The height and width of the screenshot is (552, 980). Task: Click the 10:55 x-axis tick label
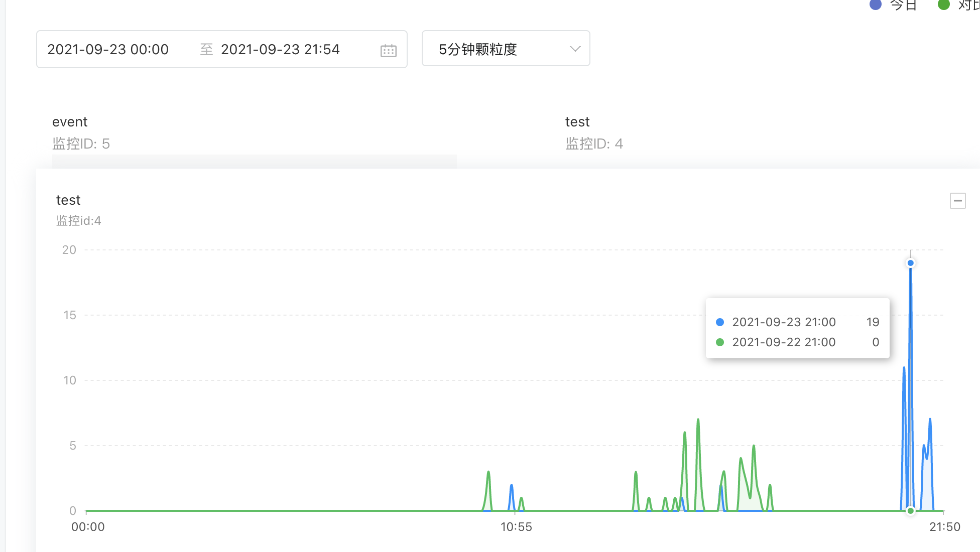click(516, 527)
